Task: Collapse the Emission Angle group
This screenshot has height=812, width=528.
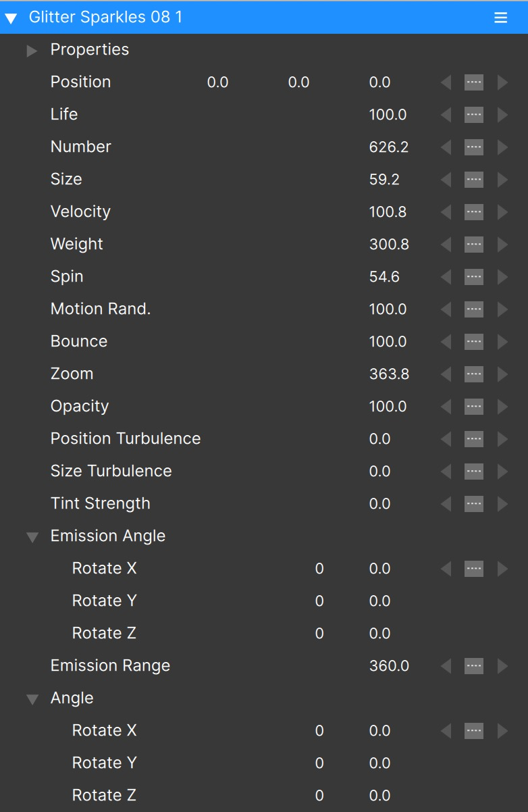Action: point(32,537)
